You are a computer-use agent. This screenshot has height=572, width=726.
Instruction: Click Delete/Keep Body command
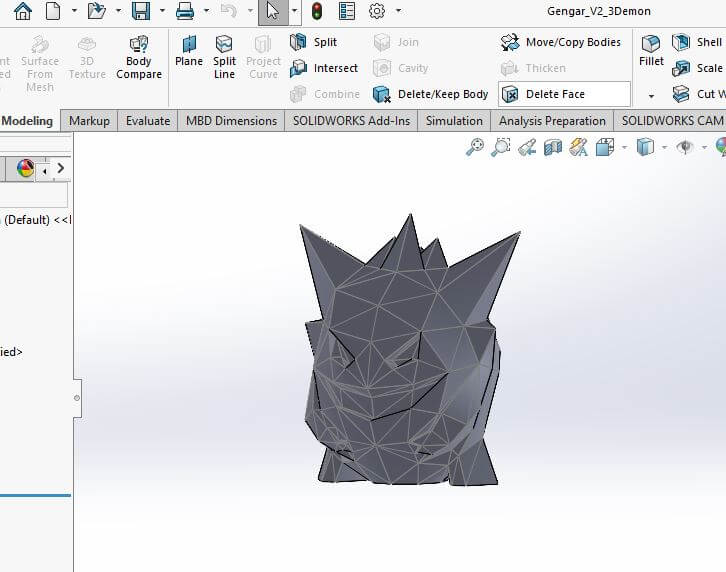coord(430,94)
